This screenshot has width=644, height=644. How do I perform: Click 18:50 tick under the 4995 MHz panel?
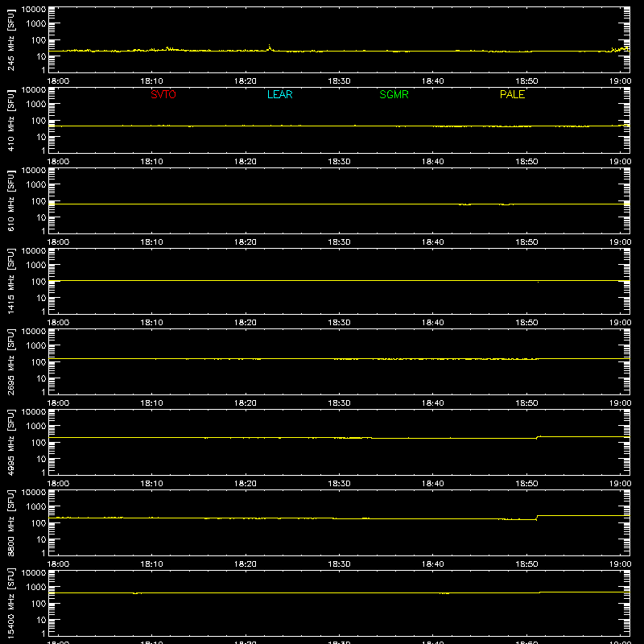pyautogui.click(x=526, y=484)
